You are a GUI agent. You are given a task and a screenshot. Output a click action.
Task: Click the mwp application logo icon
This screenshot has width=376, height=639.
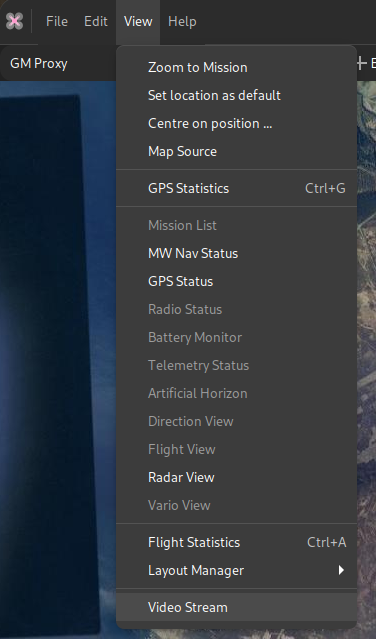point(14,21)
